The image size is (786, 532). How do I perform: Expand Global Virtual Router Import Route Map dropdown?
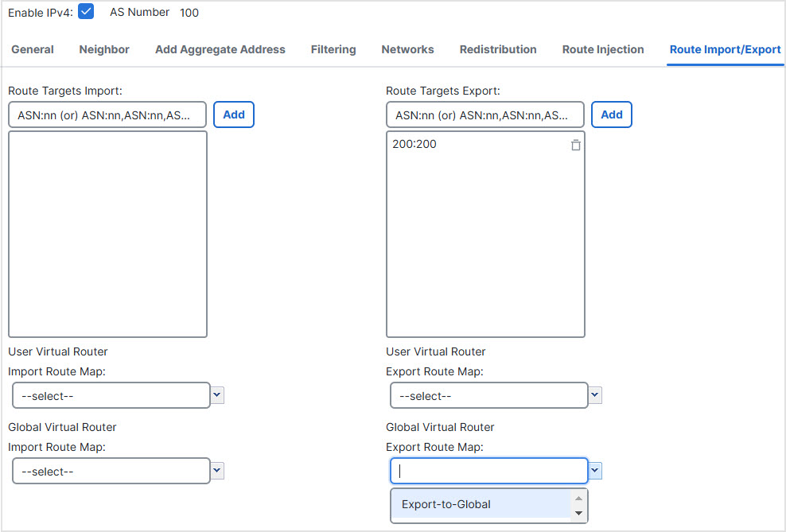point(218,471)
